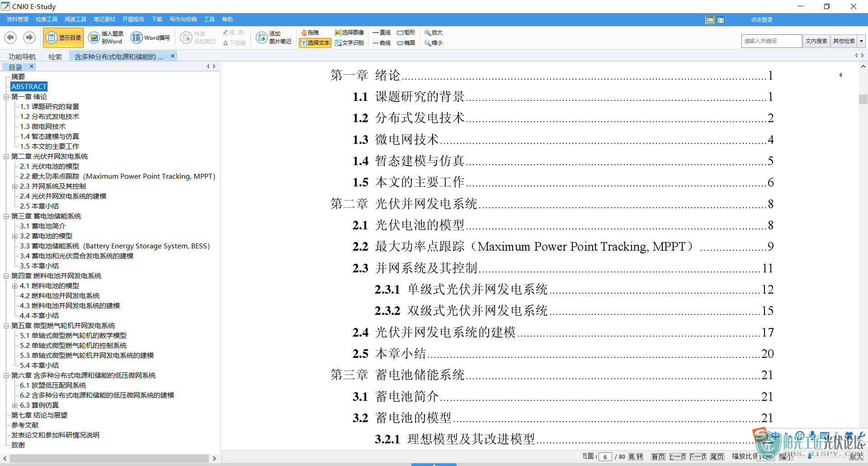868x466 pixels.
Task: Select 致谢 in the outline
Action: pos(18,445)
